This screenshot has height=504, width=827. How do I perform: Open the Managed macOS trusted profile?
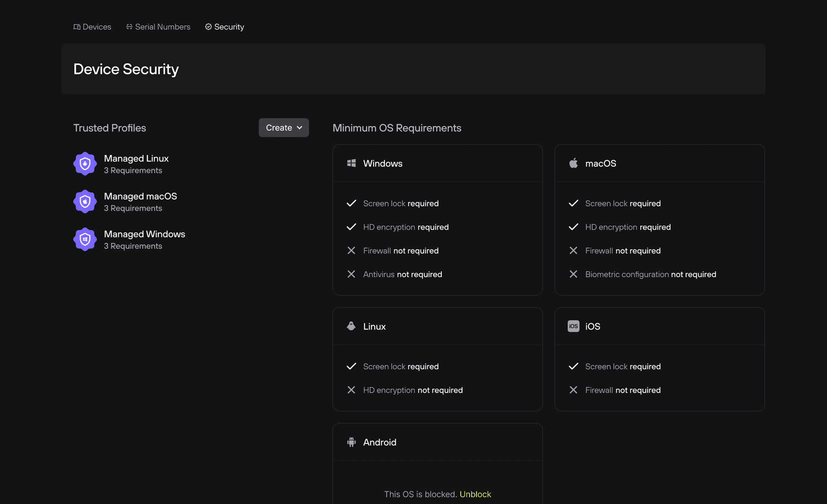click(140, 201)
